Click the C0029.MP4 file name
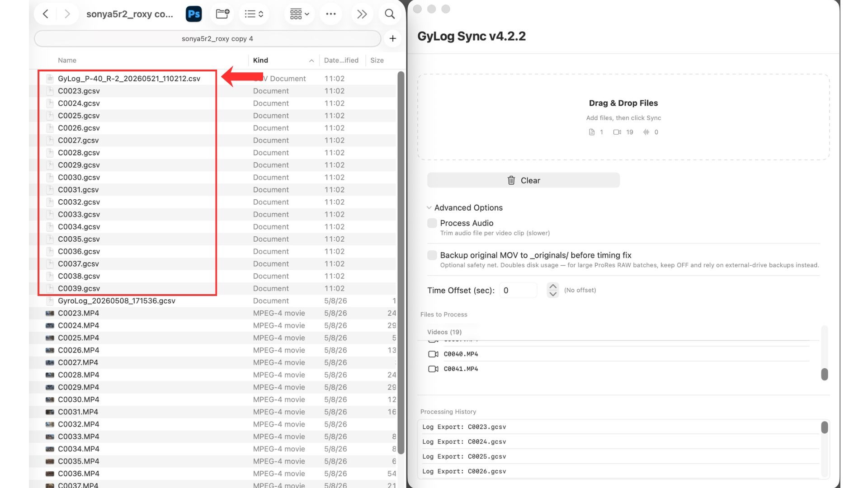 click(78, 387)
